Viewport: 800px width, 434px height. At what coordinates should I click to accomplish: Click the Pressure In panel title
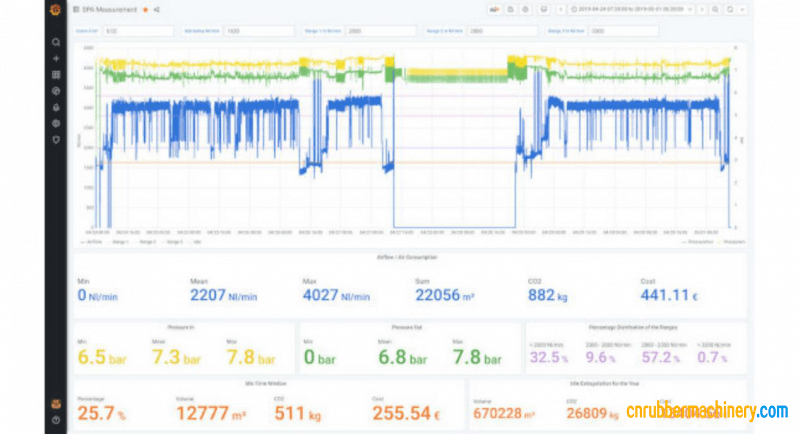(183, 325)
